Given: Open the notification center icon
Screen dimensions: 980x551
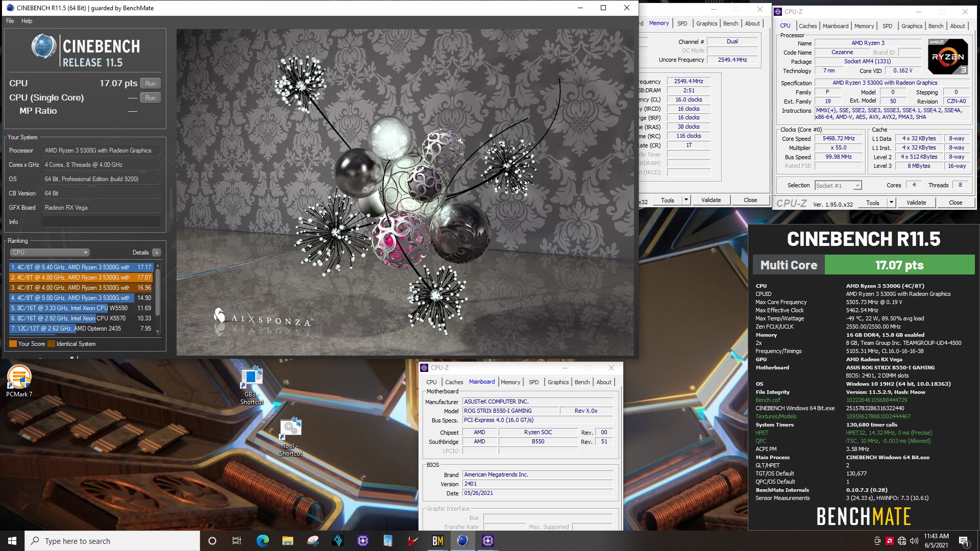Looking at the screenshot, I should (964, 541).
